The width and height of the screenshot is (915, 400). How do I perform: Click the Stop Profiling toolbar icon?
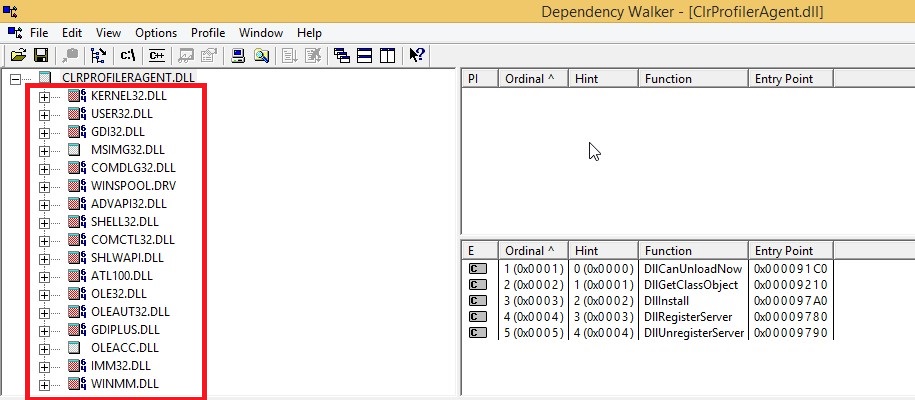pyautogui.click(x=313, y=55)
